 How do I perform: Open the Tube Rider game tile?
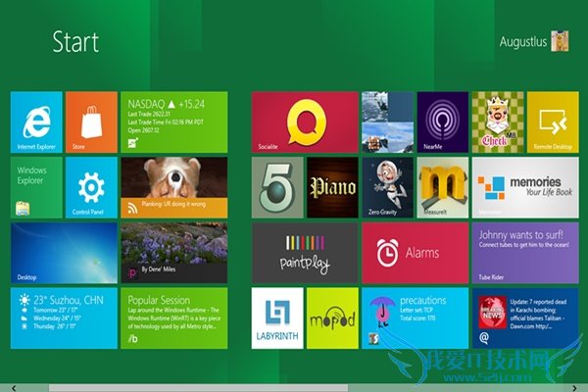[525, 253]
